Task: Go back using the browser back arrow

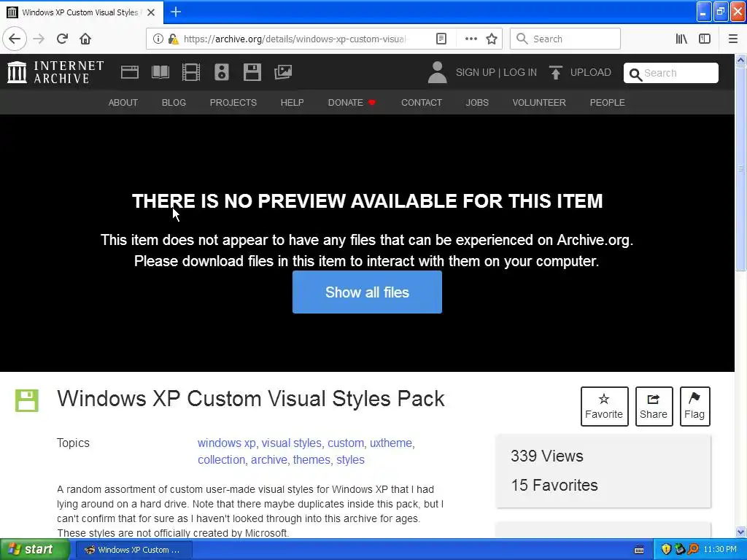Action: point(15,39)
